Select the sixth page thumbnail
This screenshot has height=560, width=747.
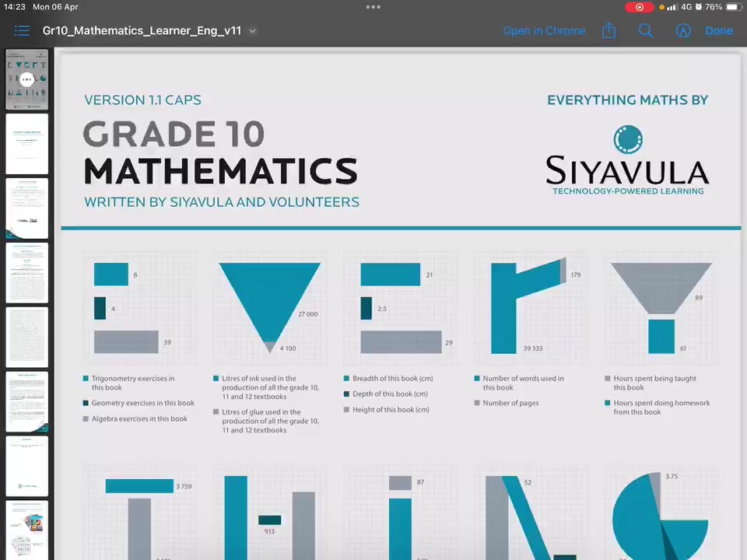click(26, 402)
